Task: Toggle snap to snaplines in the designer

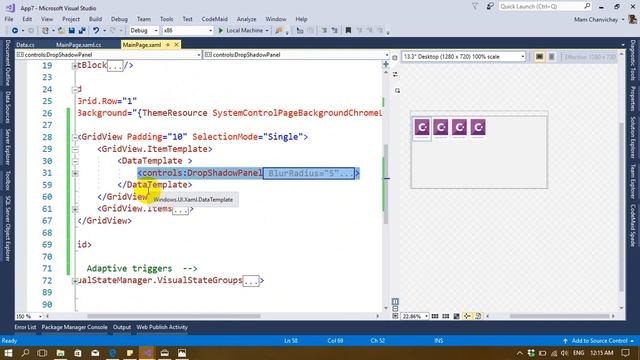Action: pyautogui.click(x=467, y=316)
